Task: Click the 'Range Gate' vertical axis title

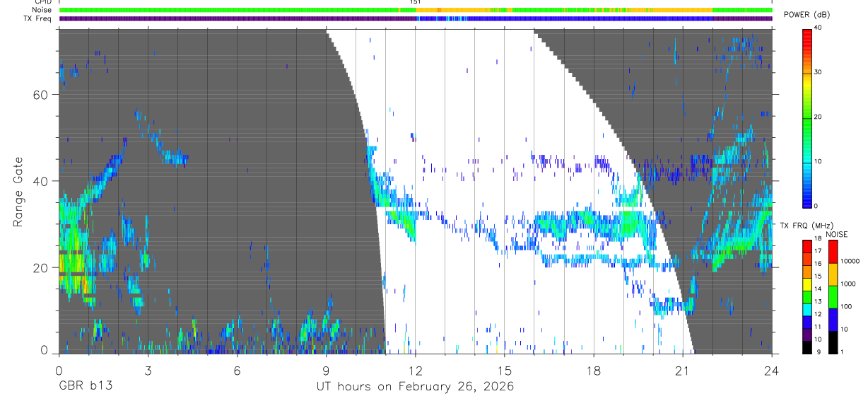Action: 18,192
